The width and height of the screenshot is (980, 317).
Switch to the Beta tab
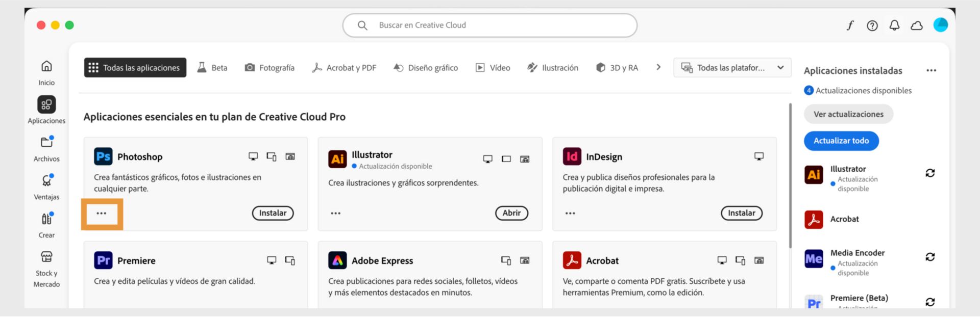click(x=212, y=67)
